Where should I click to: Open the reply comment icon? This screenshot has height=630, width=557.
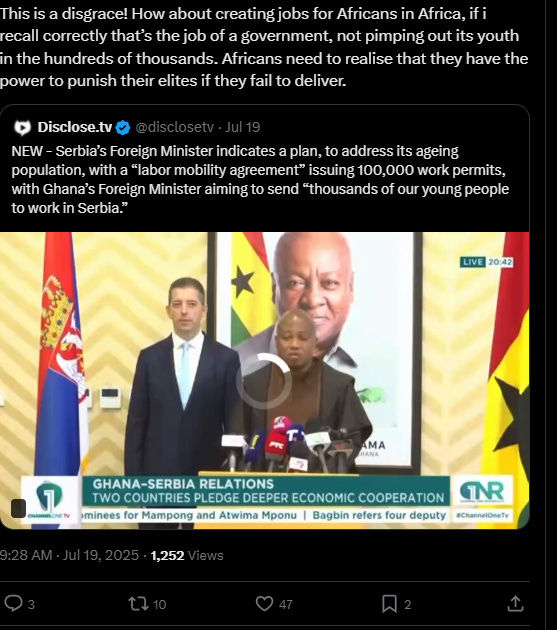pos(13,603)
